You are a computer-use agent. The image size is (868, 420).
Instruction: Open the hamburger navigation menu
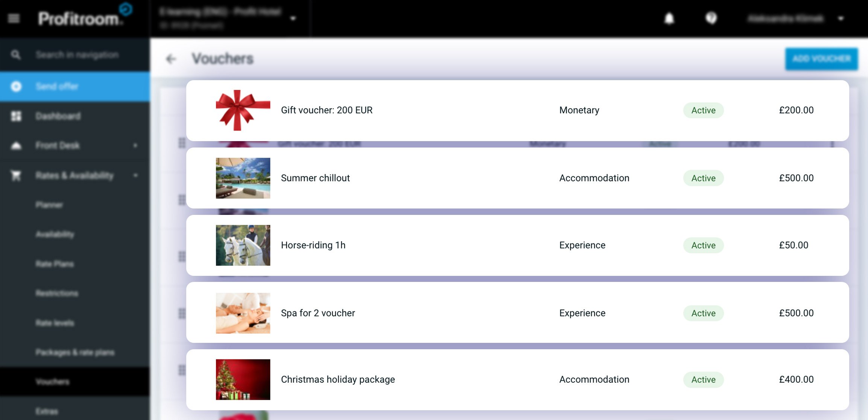click(x=14, y=18)
